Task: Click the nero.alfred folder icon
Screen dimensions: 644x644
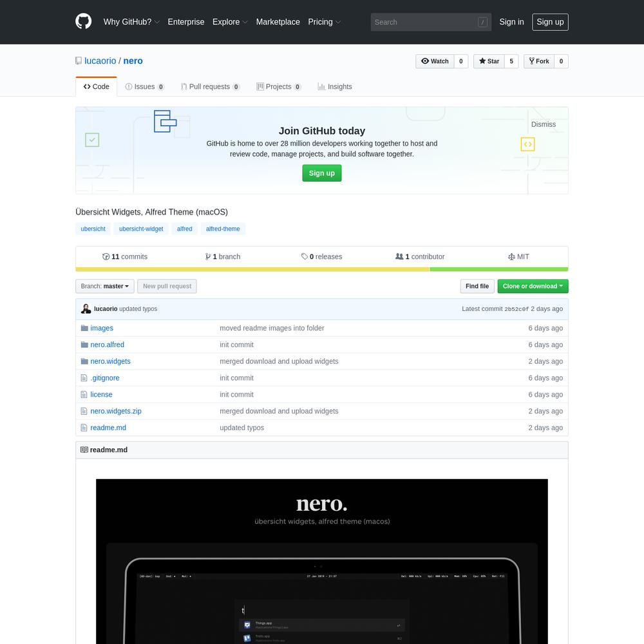Action: click(x=84, y=345)
